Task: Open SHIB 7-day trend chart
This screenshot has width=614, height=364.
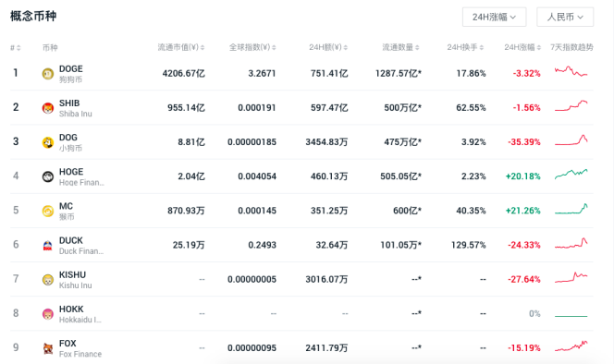Action: click(571, 106)
